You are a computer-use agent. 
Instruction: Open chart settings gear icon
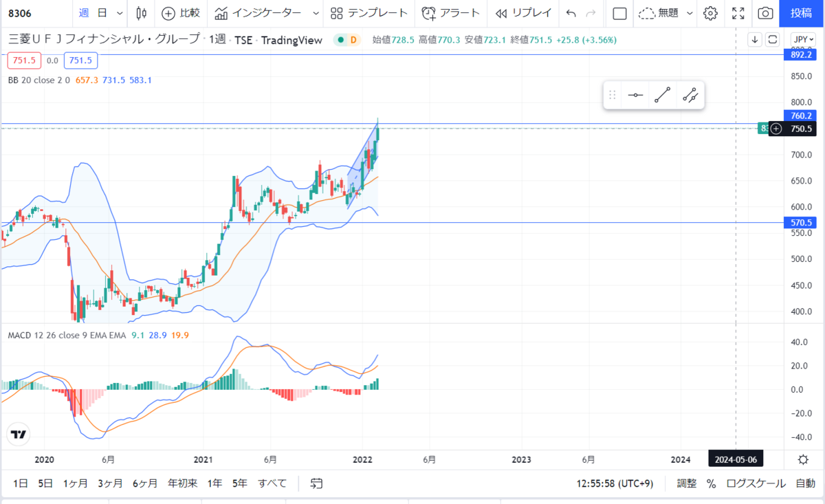(x=711, y=13)
